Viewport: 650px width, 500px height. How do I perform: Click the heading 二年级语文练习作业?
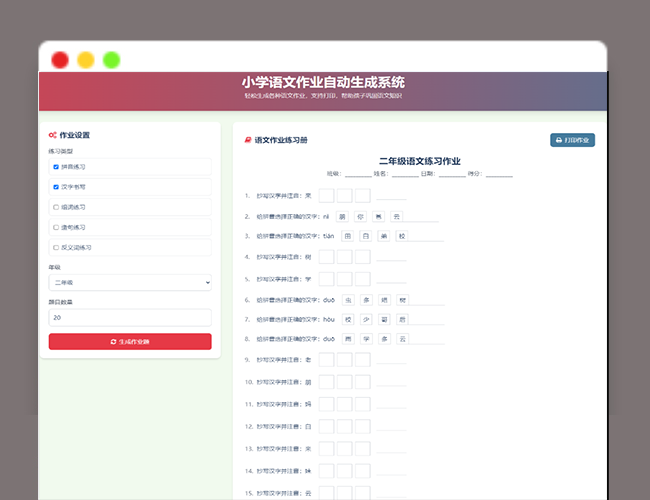pyautogui.click(x=420, y=161)
